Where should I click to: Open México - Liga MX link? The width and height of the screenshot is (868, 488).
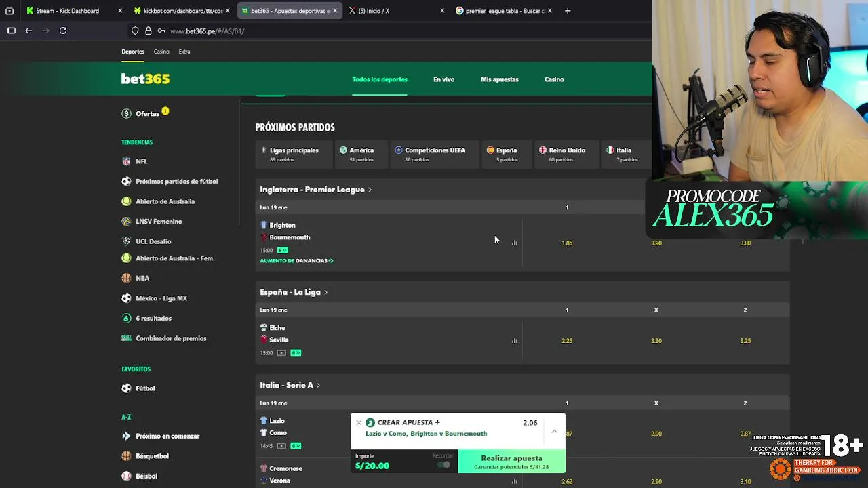point(161,298)
